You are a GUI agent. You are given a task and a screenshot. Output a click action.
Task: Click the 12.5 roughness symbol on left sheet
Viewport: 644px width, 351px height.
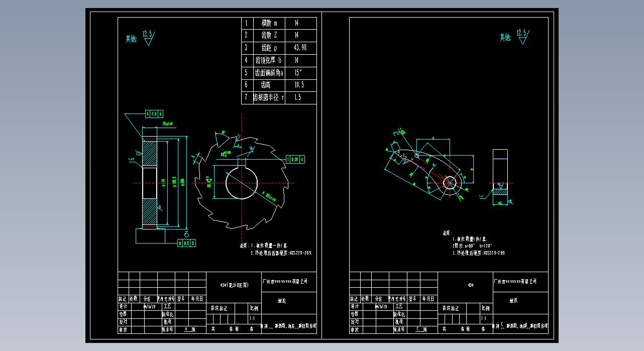pos(148,38)
